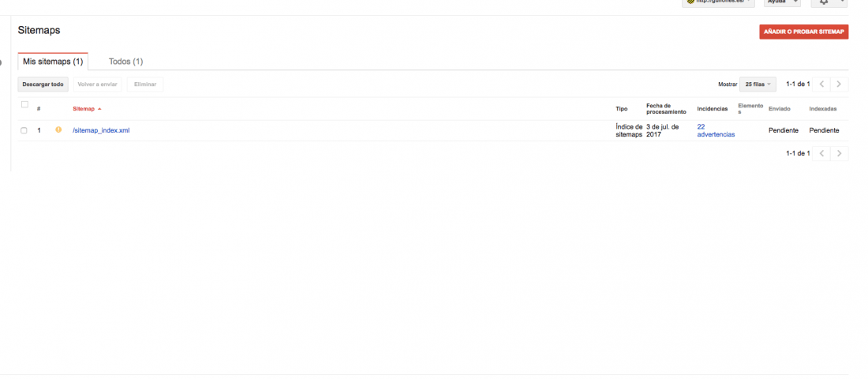Switch to the Todos tab

tap(125, 62)
